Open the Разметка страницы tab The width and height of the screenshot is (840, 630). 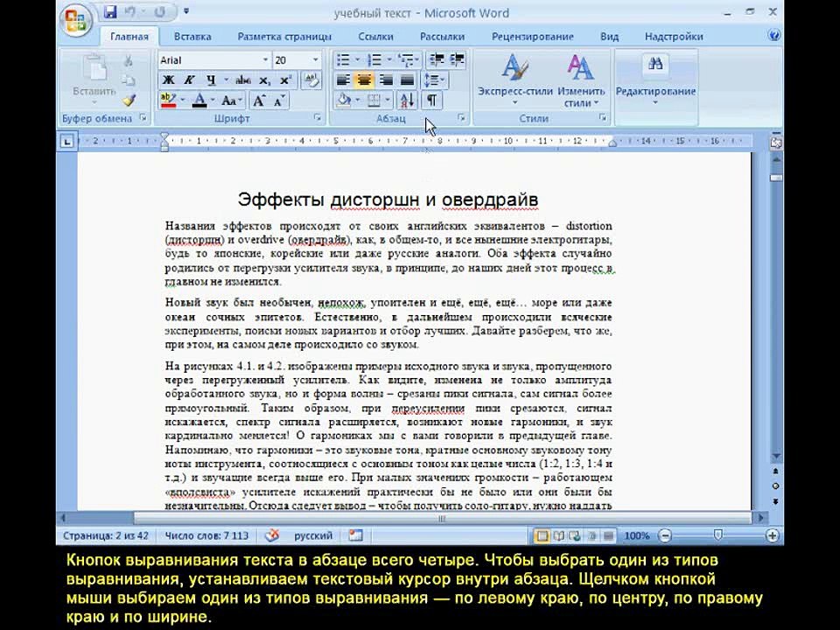[284, 37]
